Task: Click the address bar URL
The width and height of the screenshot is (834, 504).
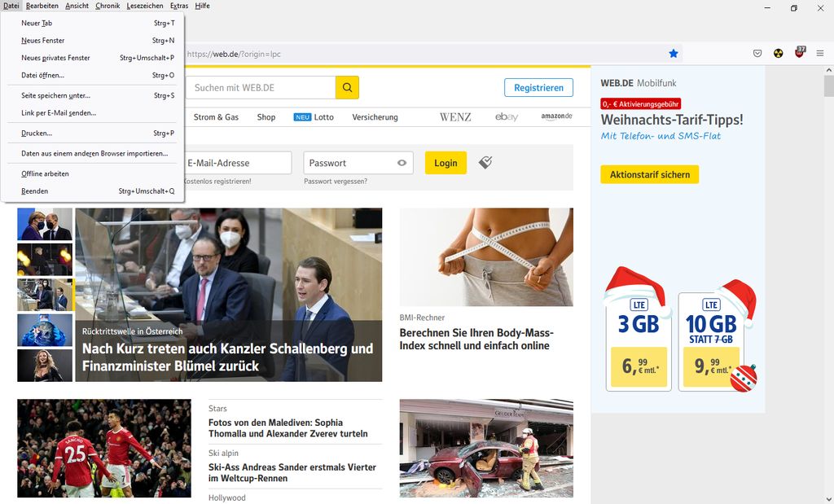Action: [x=234, y=54]
